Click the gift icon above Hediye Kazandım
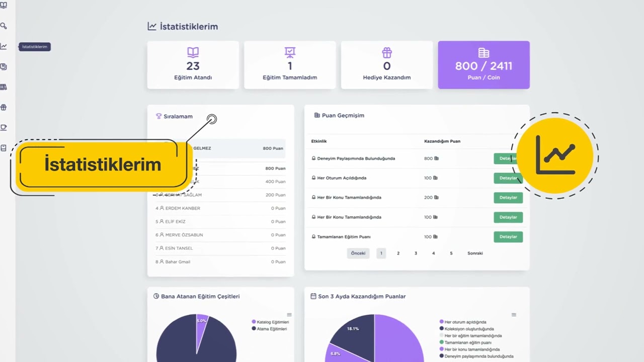Viewport: 644px width, 362px height. (x=386, y=52)
